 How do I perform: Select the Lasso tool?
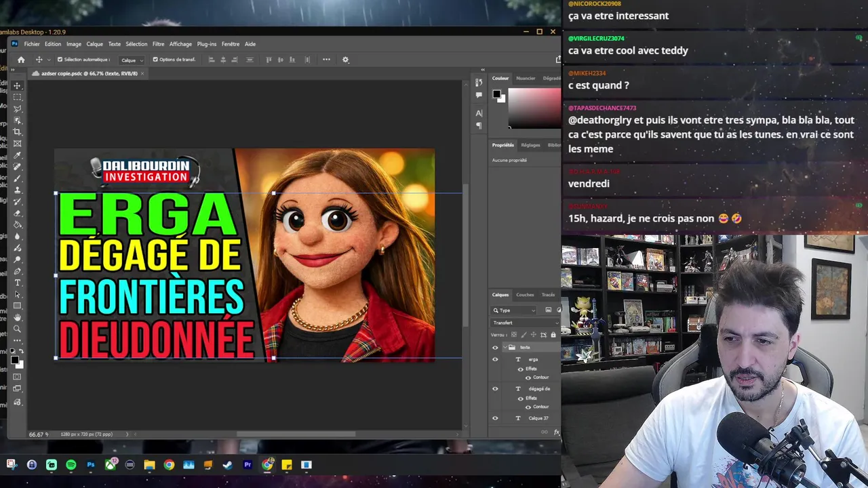pos(18,108)
